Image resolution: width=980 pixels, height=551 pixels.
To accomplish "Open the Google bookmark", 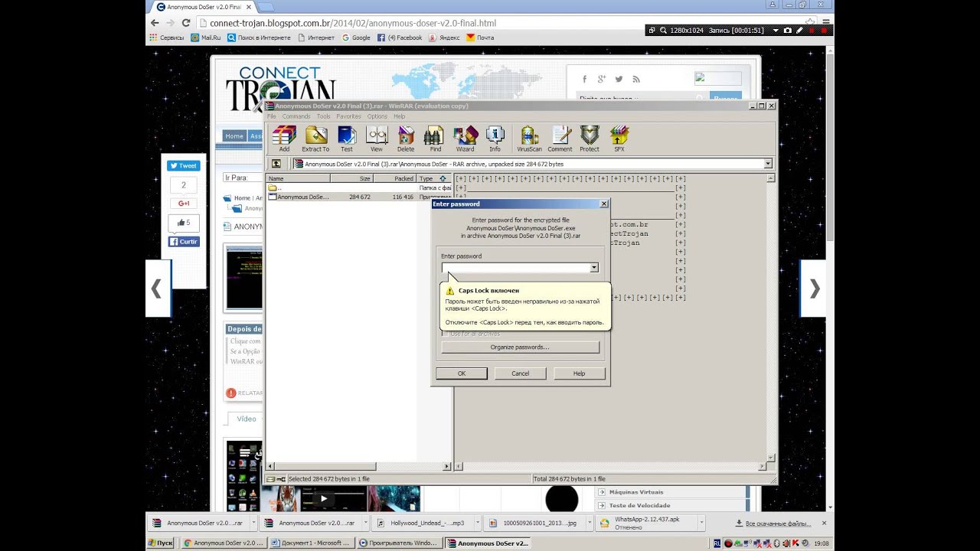I will coord(356,37).
